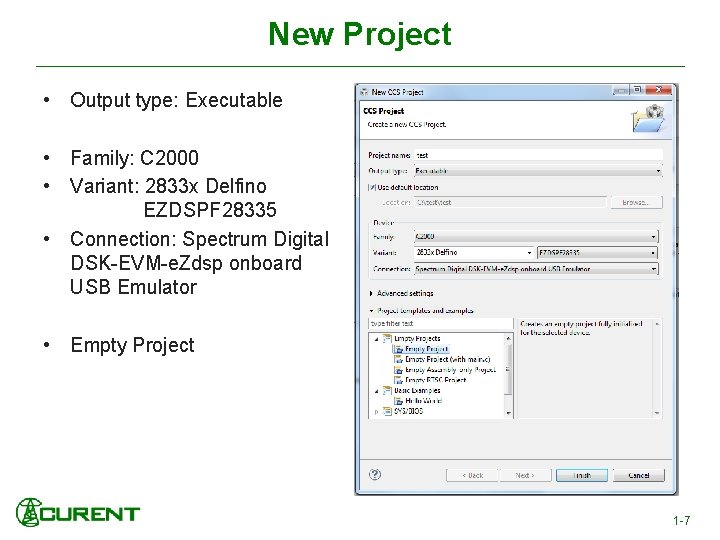720x540 pixels.
Task: Click the Empty RTSC Project icon
Action: point(398,380)
